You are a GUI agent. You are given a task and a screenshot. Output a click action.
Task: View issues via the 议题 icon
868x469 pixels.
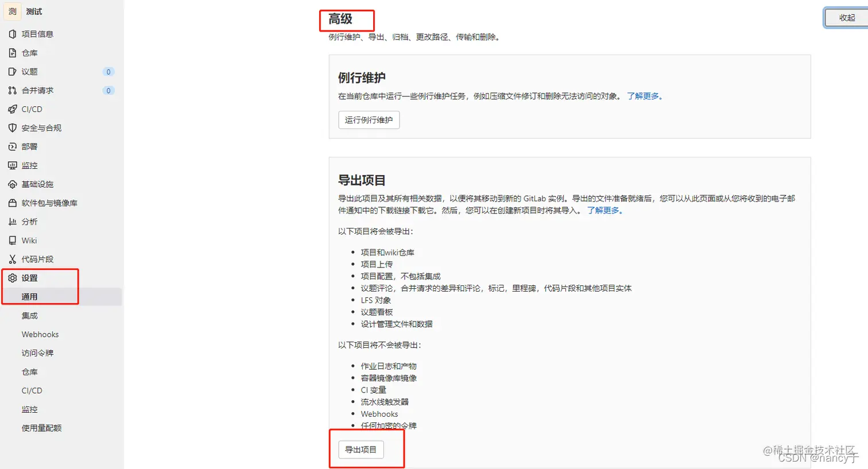tap(13, 71)
